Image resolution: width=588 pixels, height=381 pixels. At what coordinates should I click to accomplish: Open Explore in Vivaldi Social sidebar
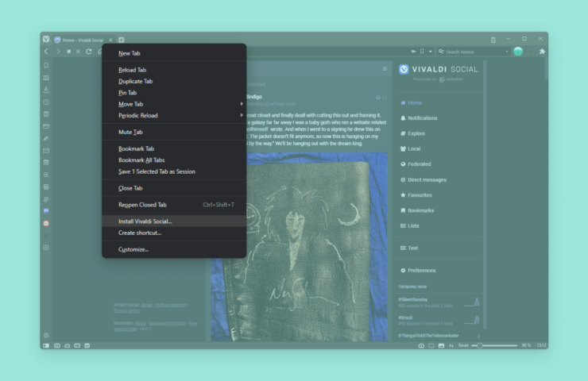(412, 133)
